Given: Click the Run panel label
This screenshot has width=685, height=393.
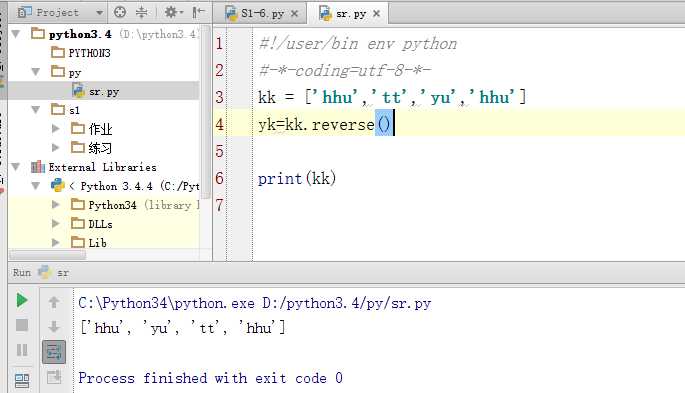Looking at the screenshot, I should click(21, 273).
